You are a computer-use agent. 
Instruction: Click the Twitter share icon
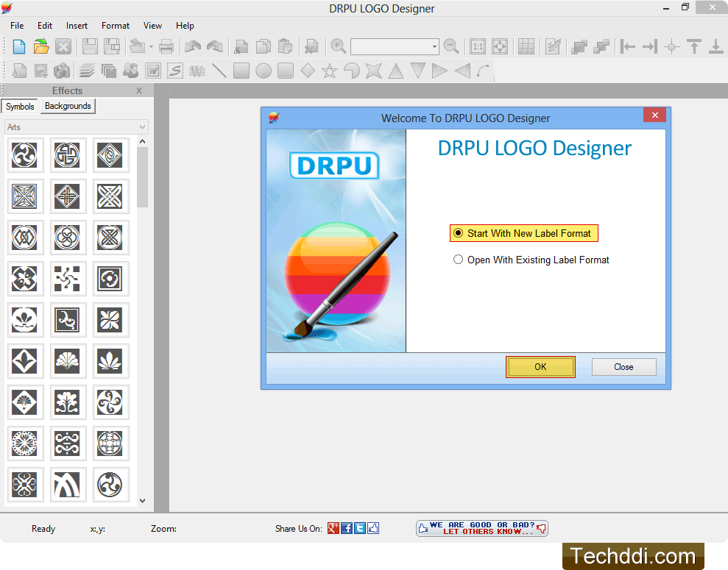(x=360, y=528)
